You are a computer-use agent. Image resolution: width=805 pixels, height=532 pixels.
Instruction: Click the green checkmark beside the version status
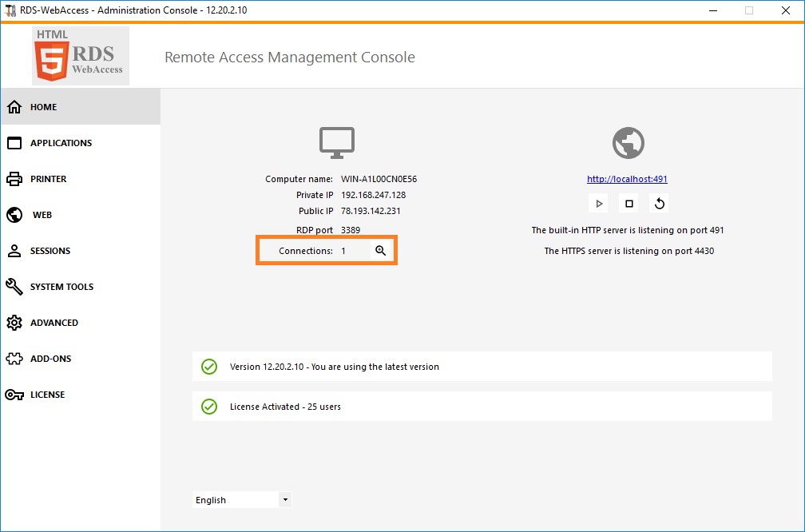tap(209, 367)
